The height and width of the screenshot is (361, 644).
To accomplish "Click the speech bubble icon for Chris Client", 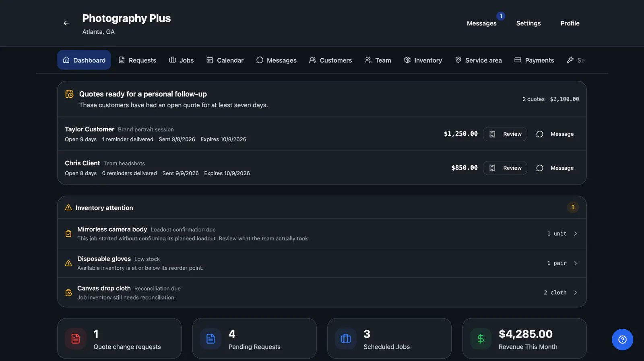I will coord(540,168).
